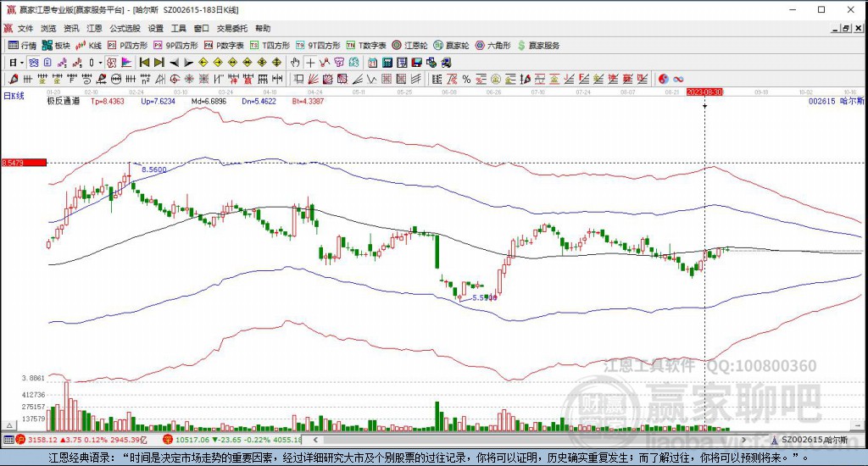Click the save disk icon
868x466 pixels.
coord(416,63)
